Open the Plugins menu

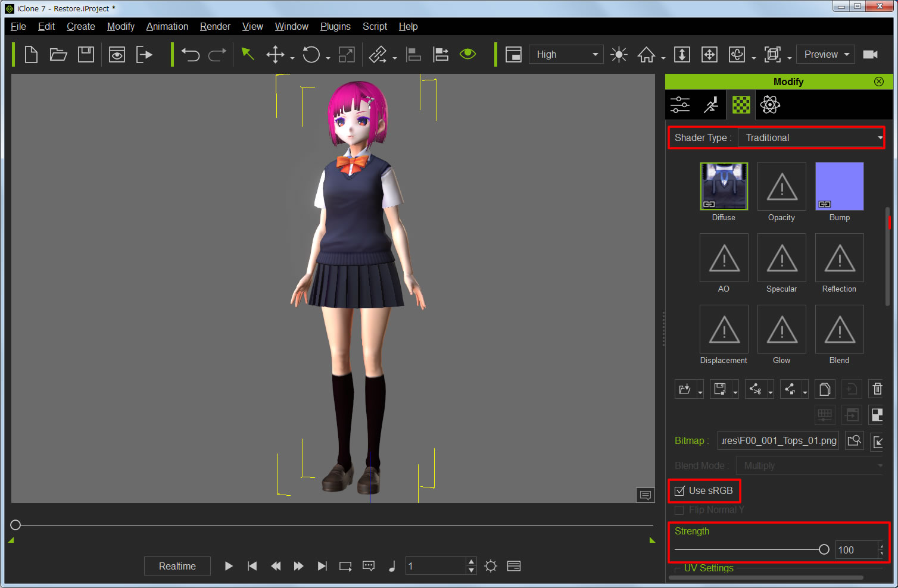click(335, 26)
